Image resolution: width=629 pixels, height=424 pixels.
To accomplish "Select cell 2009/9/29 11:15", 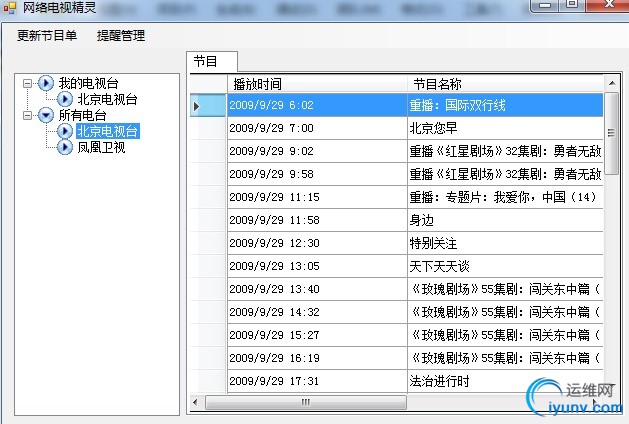I will click(317, 197).
